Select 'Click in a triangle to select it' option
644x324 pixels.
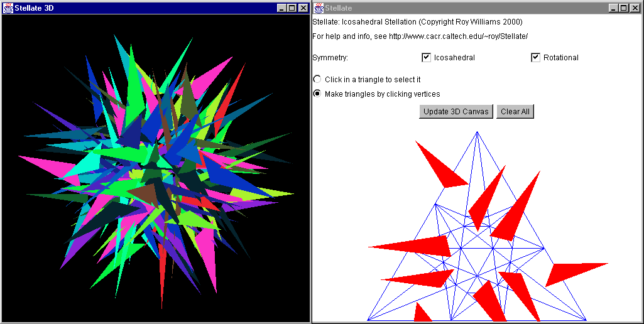(x=317, y=80)
